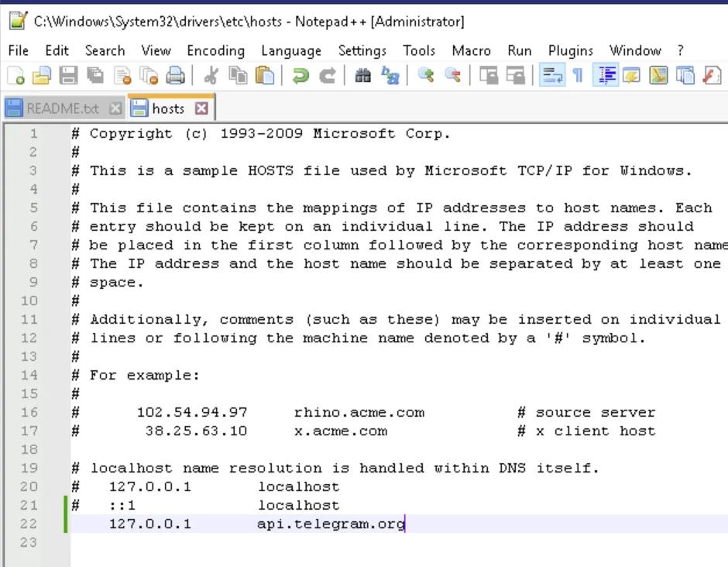Click the Zoom Out magnifier icon

click(x=453, y=75)
